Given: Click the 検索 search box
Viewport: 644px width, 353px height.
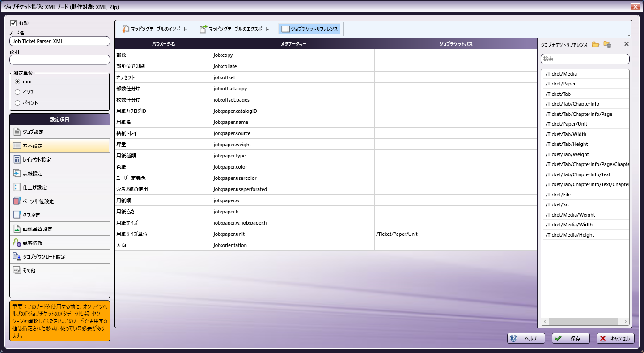Looking at the screenshot, I should click(x=585, y=59).
